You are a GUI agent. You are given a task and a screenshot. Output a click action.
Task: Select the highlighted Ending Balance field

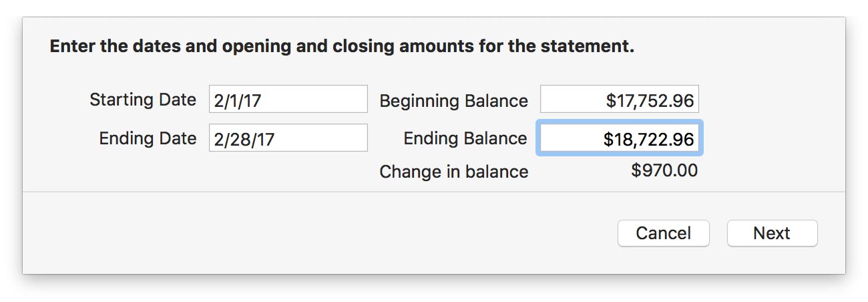click(619, 138)
